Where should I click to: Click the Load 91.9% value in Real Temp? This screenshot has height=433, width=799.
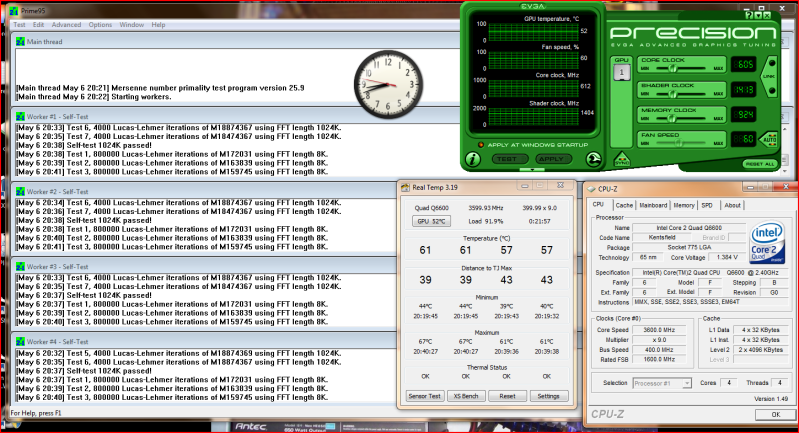(485, 221)
